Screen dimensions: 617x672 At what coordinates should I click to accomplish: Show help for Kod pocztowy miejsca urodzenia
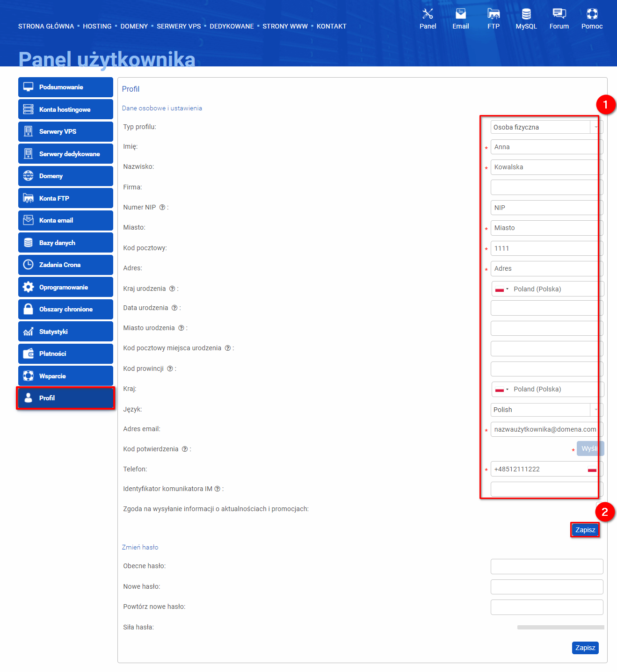(228, 348)
